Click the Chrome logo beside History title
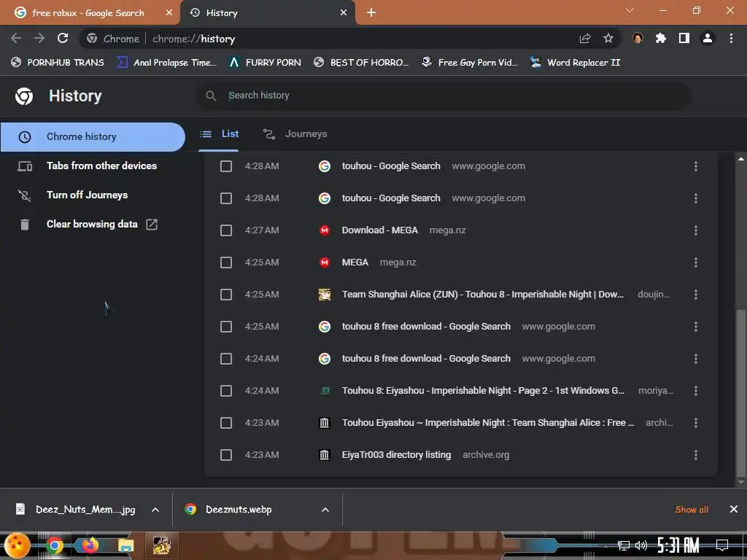 coord(24,96)
